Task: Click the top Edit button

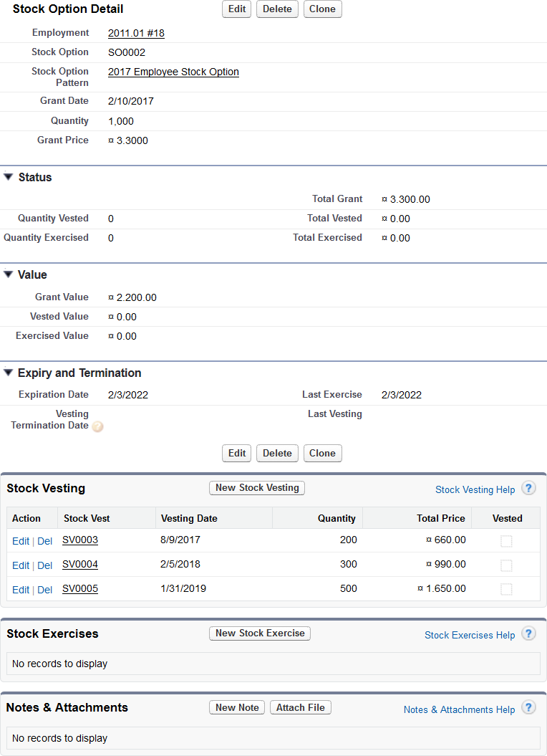Action: tap(237, 9)
